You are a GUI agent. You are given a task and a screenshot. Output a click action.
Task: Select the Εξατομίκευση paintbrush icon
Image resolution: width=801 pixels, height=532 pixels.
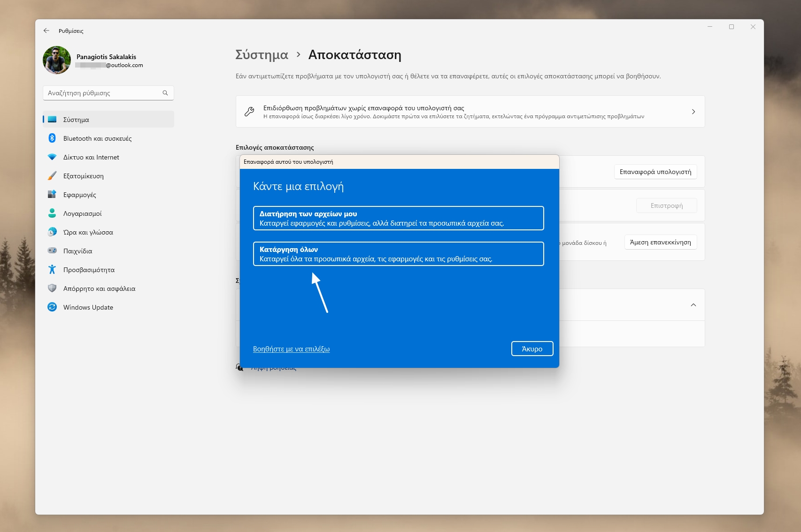click(x=53, y=176)
